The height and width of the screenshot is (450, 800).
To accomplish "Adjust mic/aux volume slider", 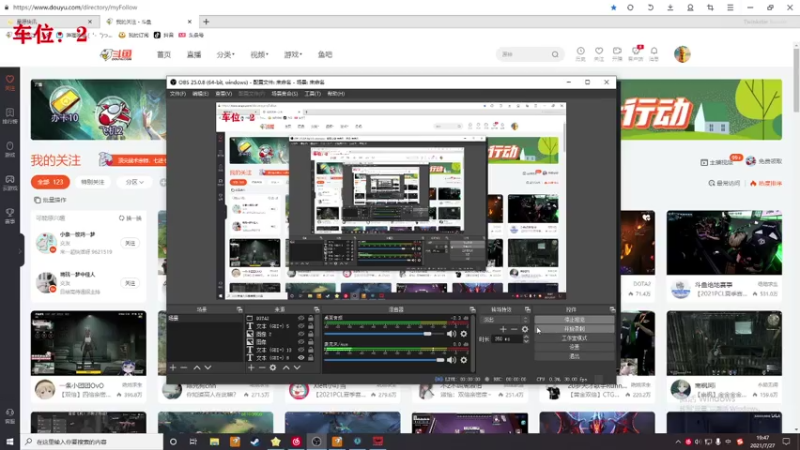I will (385, 360).
